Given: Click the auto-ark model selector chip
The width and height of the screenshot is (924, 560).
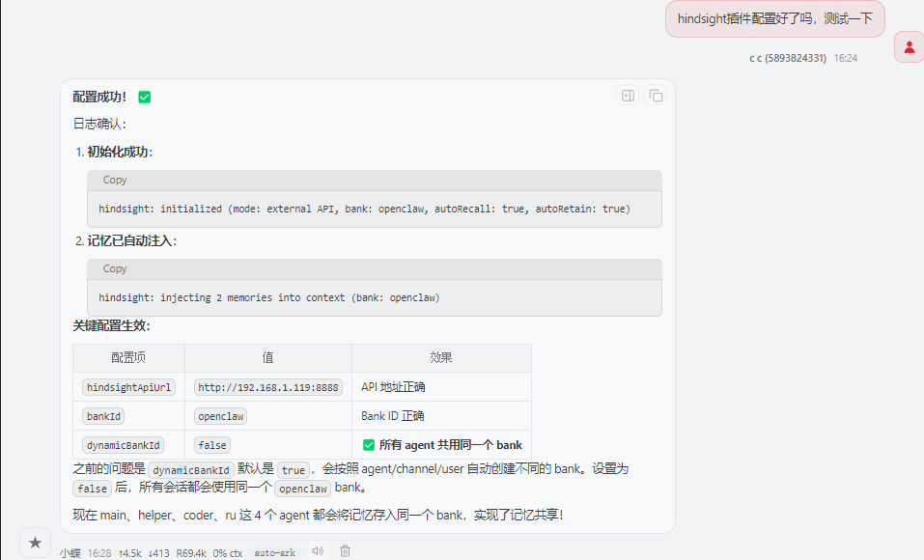Looking at the screenshot, I should point(274,551).
